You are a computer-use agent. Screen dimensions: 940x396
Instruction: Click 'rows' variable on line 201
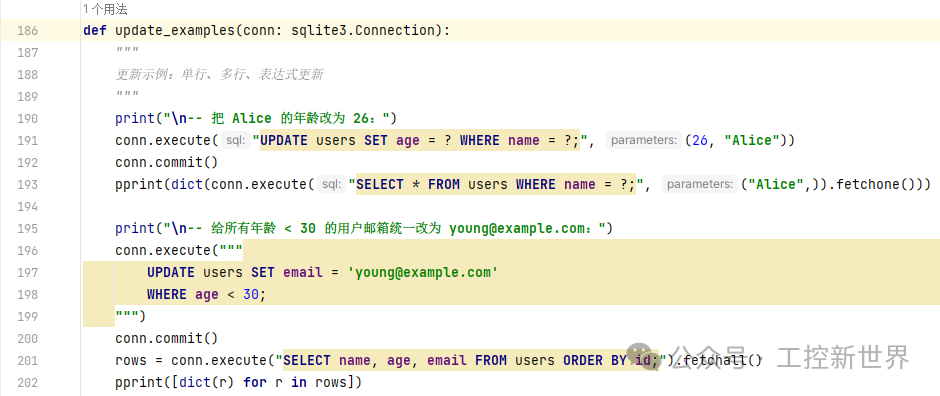click(x=131, y=361)
